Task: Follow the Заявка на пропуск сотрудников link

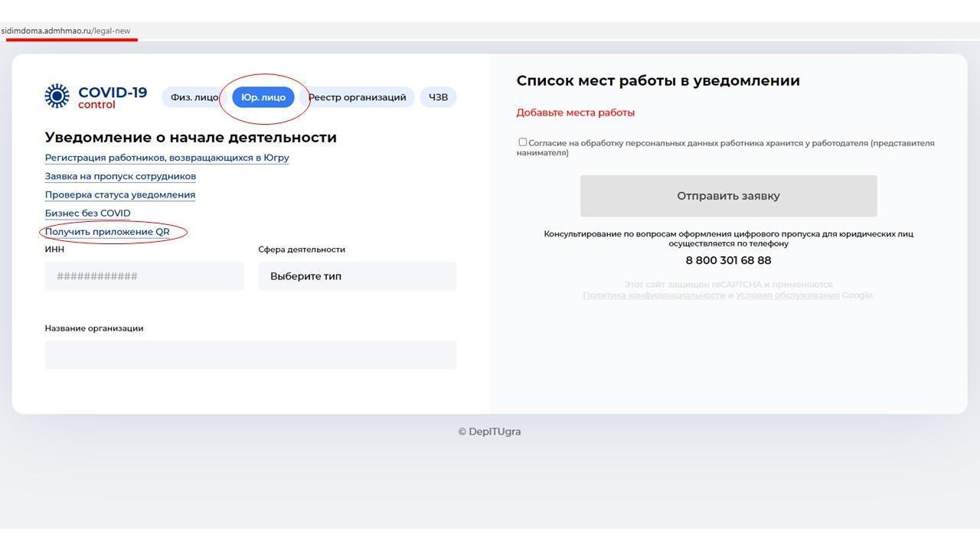Action: [x=120, y=176]
